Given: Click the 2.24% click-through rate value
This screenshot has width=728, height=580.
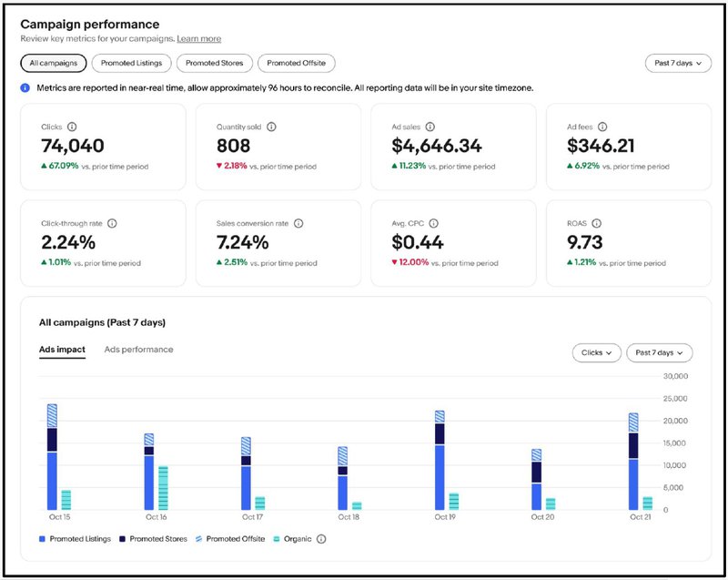Looking at the screenshot, I should click(68, 242).
